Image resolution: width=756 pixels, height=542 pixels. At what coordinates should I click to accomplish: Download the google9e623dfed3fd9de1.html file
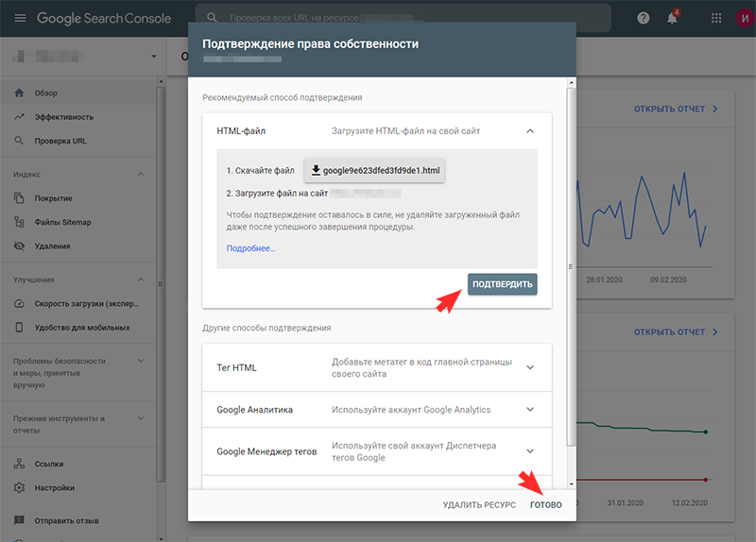click(375, 171)
